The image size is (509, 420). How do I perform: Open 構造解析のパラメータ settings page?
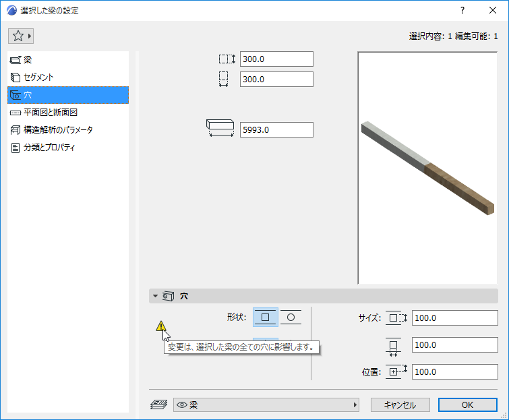68,130
